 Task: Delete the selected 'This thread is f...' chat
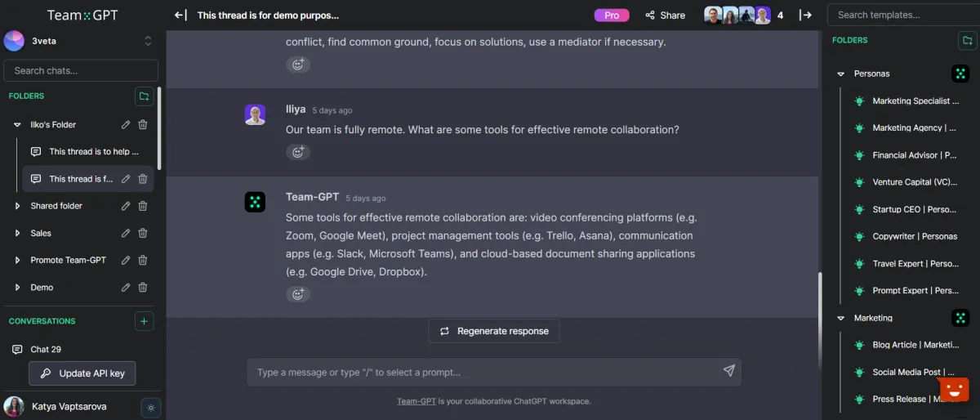point(143,179)
